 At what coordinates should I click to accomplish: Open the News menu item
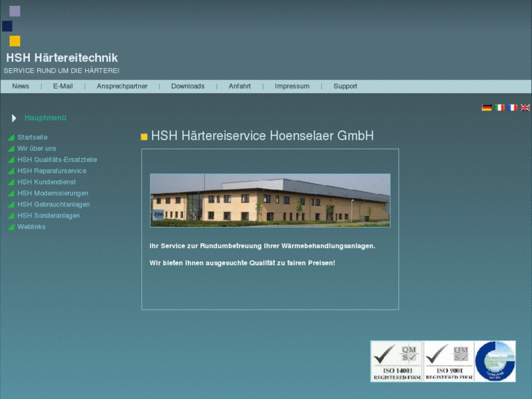pyautogui.click(x=20, y=86)
